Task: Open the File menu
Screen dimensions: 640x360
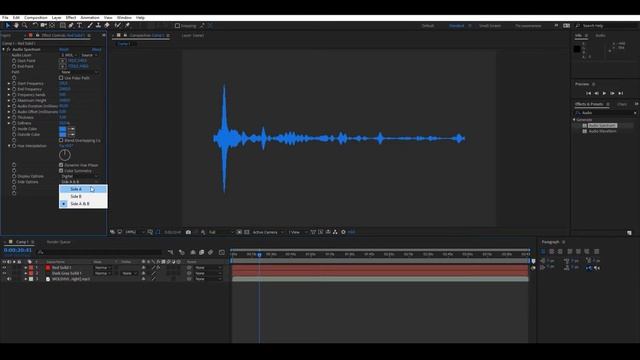Action: (5, 18)
